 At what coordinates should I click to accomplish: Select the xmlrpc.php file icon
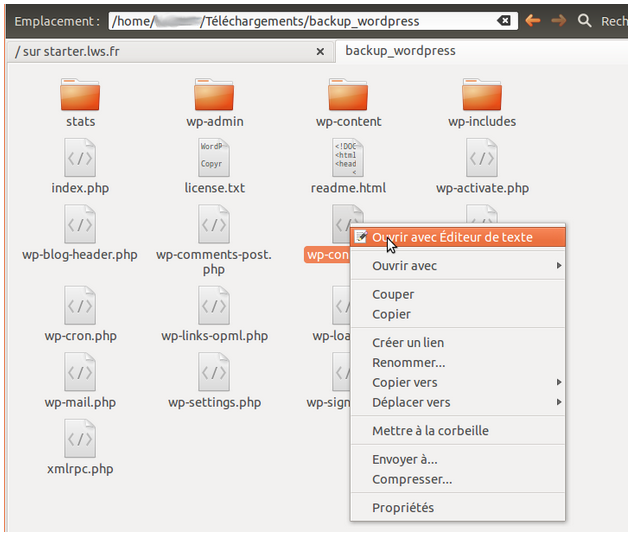[80, 438]
